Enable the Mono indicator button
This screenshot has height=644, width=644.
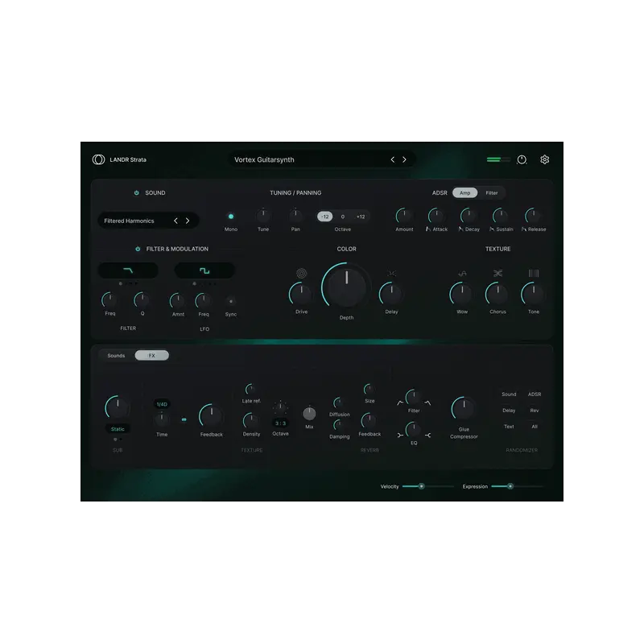point(231,216)
